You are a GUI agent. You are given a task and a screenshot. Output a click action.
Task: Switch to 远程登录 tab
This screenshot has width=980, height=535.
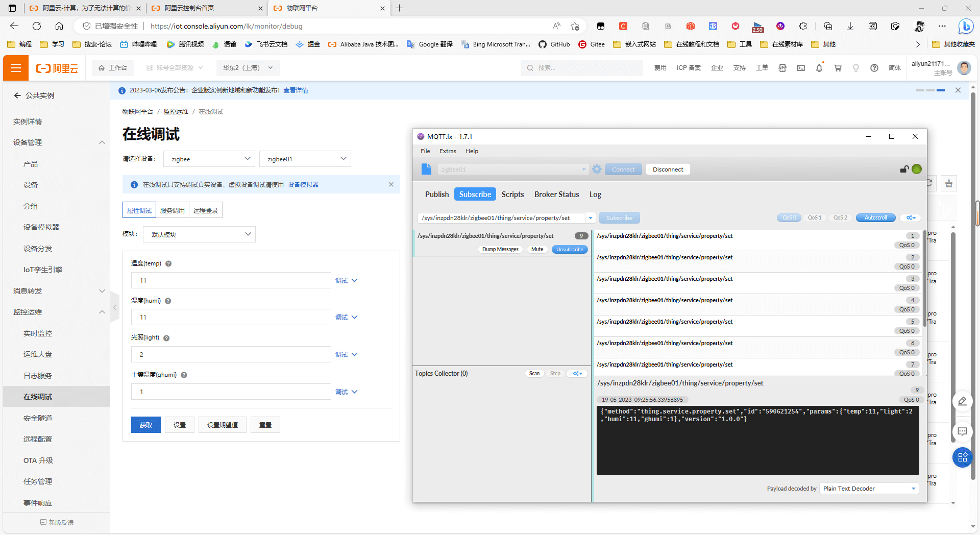[206, 210]
